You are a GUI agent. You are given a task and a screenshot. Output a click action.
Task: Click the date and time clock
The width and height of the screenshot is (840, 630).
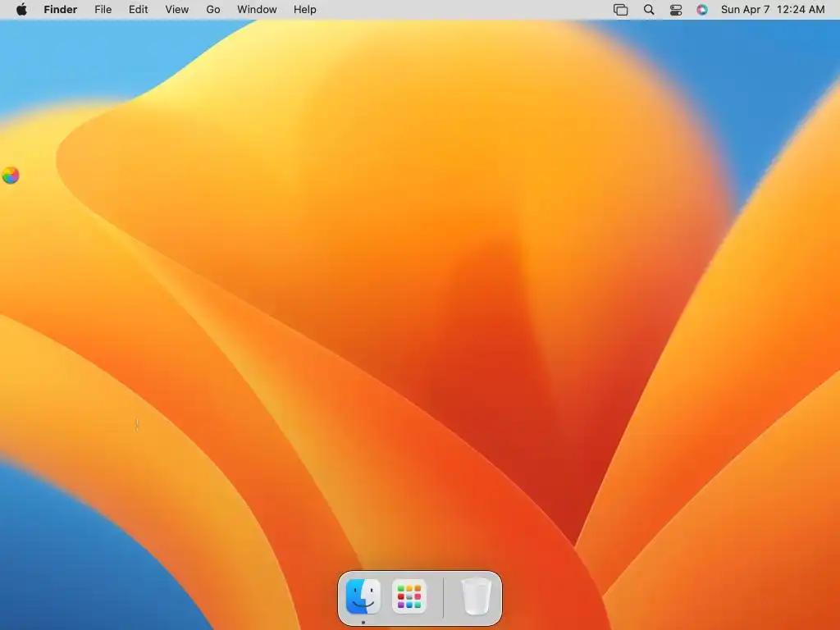(x=773, y=10)
